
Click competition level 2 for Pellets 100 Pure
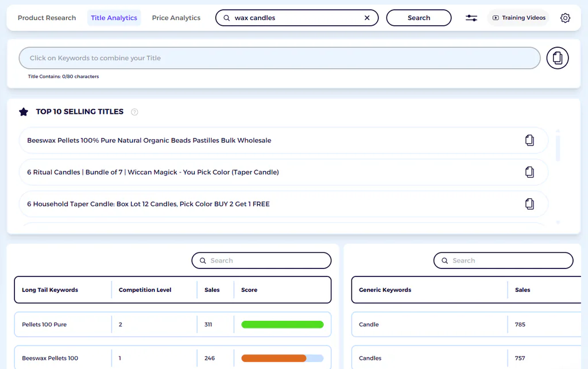121,324
